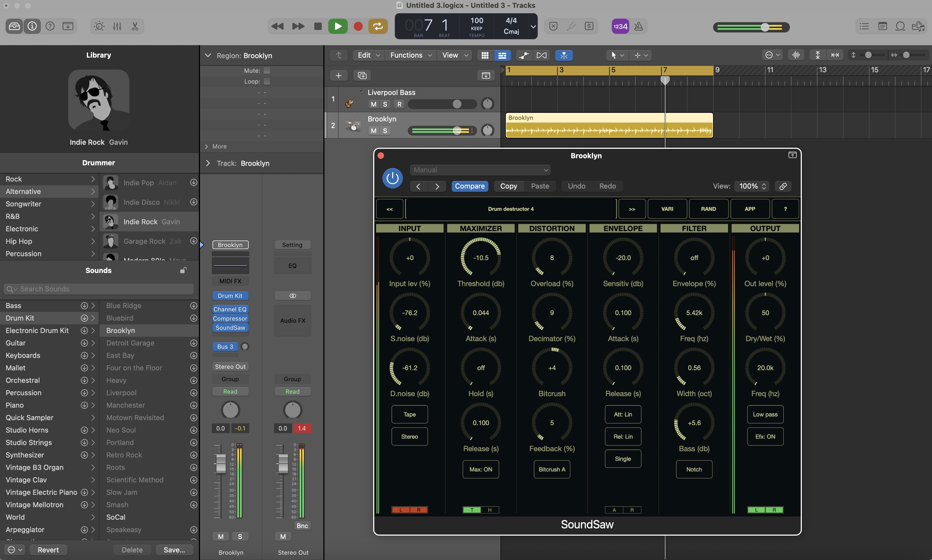Toggle the Catch Playhead button
Image resolution: width=932 pixels, height=560 pixels.
pyautogui.click(x=564, y=55)
